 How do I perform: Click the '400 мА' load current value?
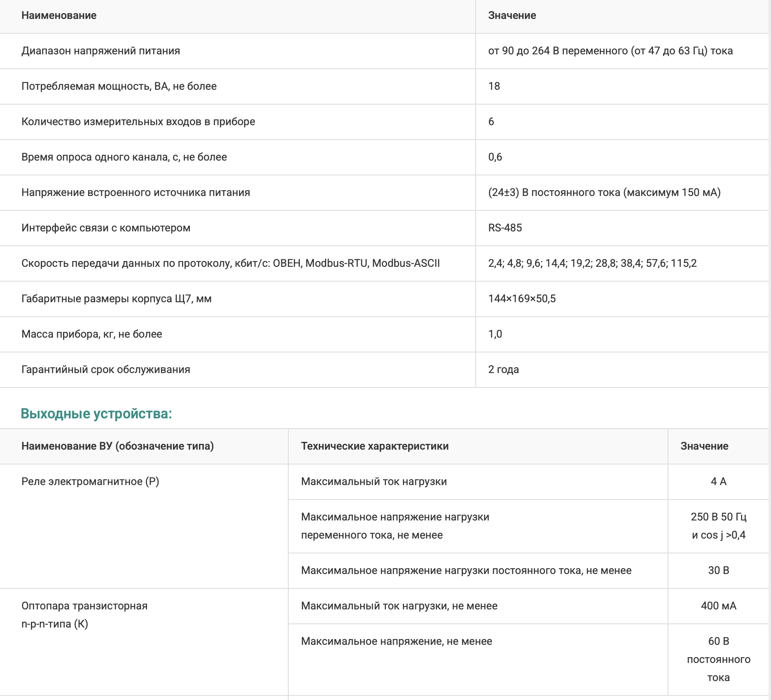click(x=718, y=606)
